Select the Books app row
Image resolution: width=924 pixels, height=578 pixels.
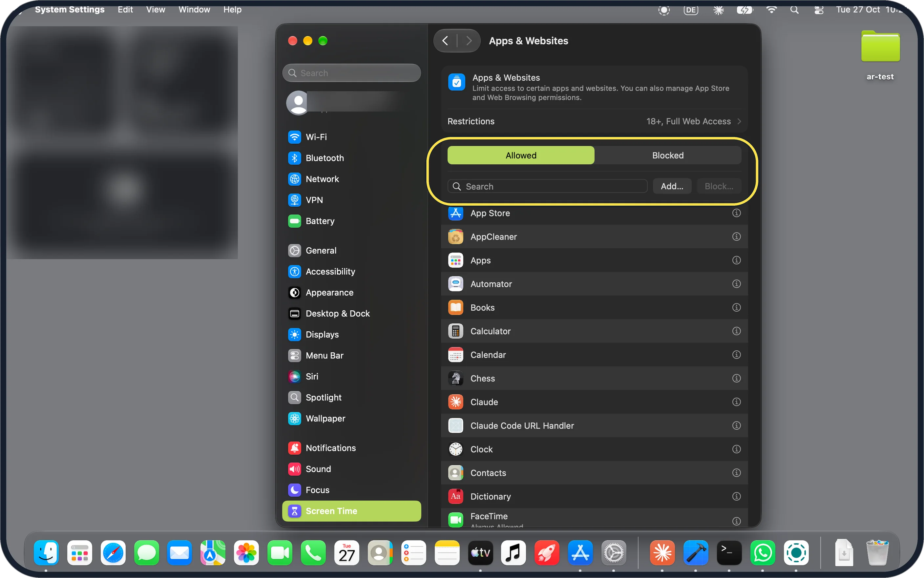594,308
